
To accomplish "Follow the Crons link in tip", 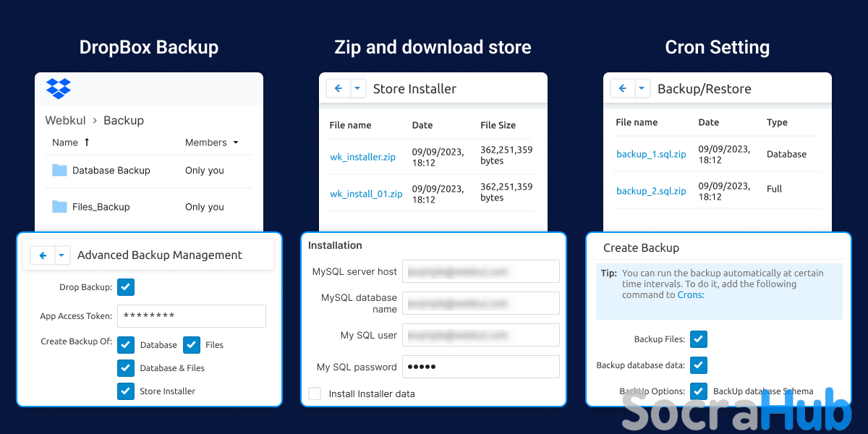I will [690, 294].
